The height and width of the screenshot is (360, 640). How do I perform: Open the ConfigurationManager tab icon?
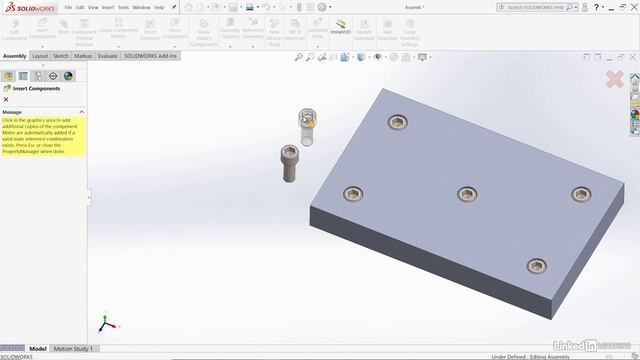pyautogui.click(x=38, y=76)
